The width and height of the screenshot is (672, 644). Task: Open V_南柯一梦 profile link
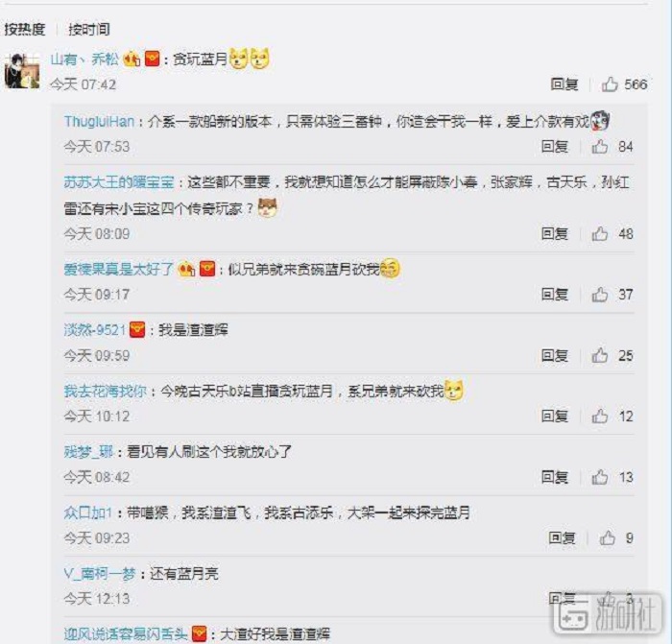point(100,573)
